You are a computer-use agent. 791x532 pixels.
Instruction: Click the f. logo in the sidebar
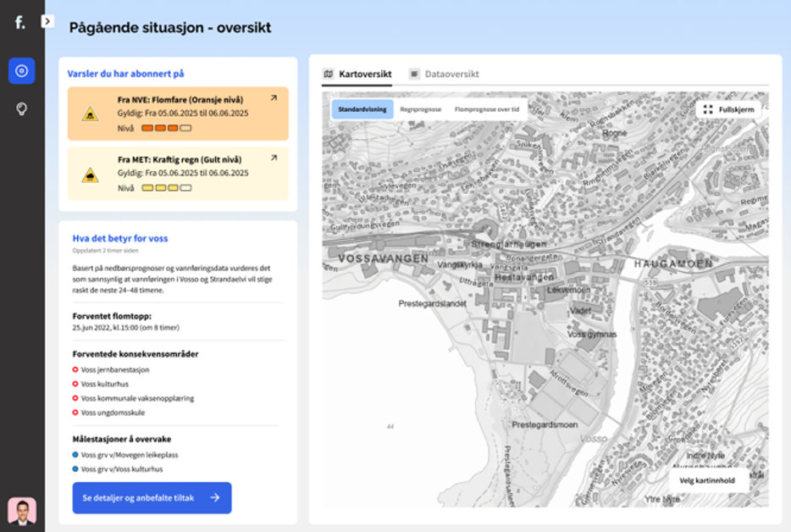19,22
